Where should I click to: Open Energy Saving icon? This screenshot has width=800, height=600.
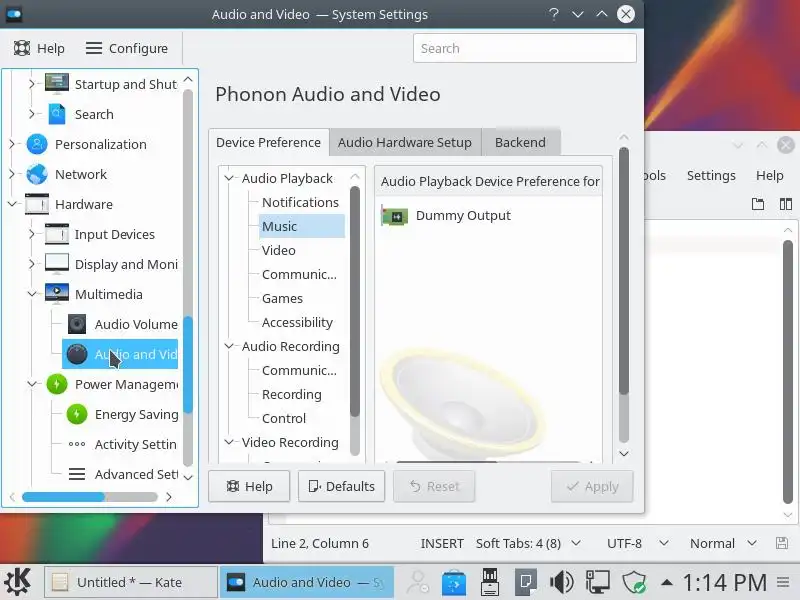[77, 414]
